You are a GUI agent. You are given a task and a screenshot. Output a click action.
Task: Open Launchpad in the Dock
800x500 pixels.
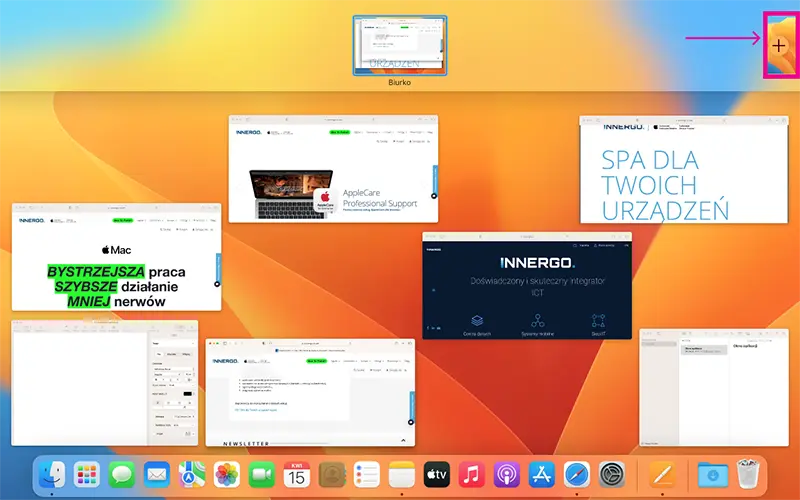87,474
